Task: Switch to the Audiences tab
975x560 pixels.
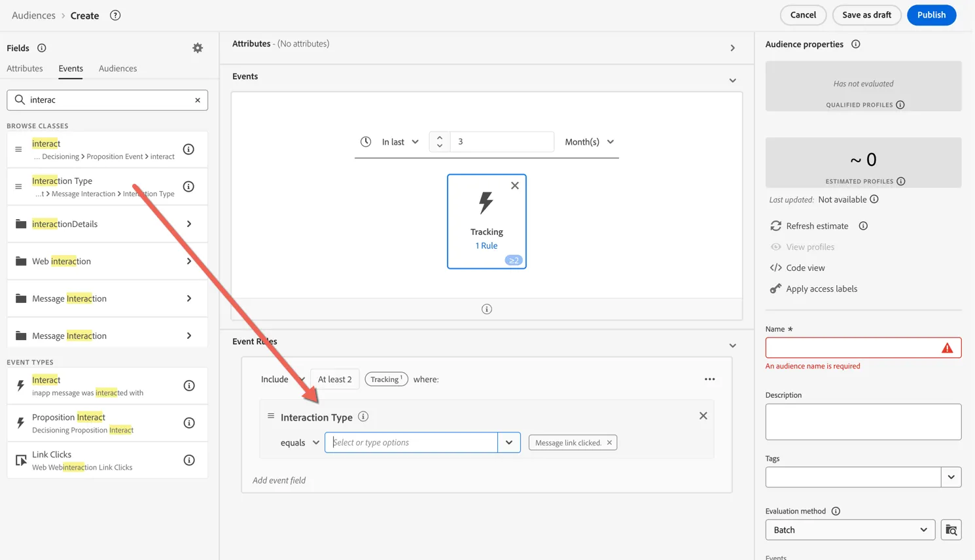Action: click(118, 68)
